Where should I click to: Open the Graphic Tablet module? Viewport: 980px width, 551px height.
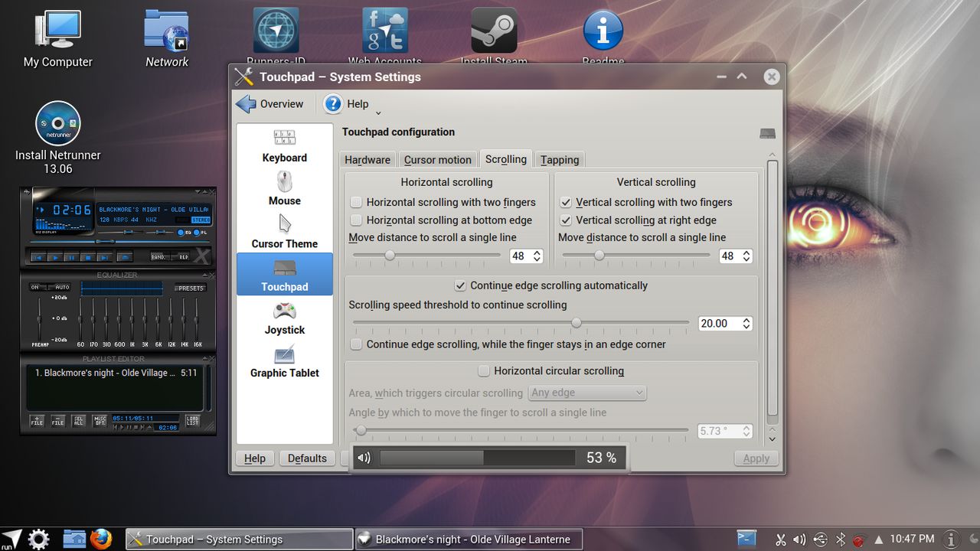click(x=284, y=361)
